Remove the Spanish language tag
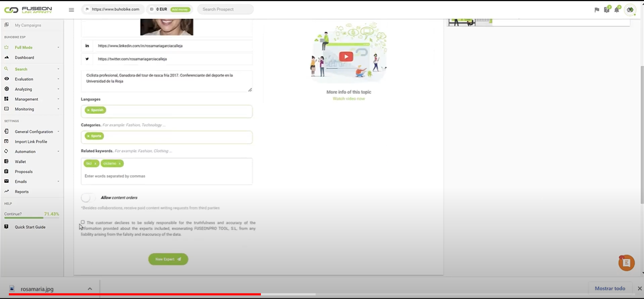 point(89,110)
